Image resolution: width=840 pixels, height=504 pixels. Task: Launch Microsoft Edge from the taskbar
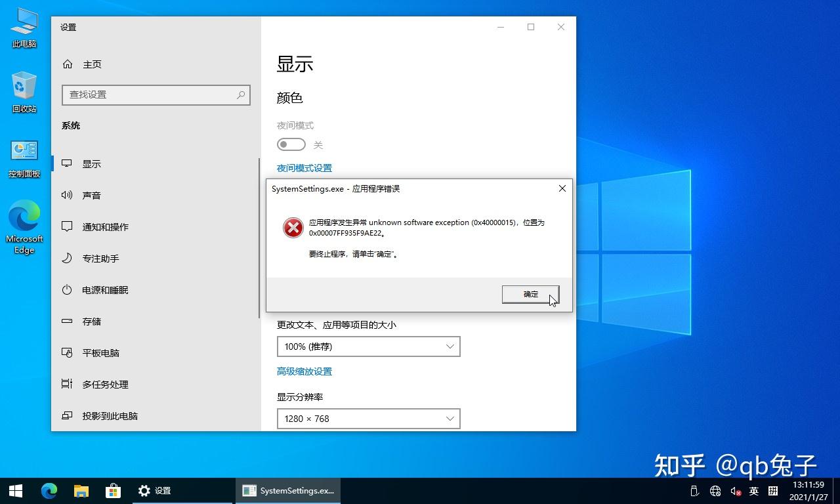pyautogui.click(x=49, y=490)
